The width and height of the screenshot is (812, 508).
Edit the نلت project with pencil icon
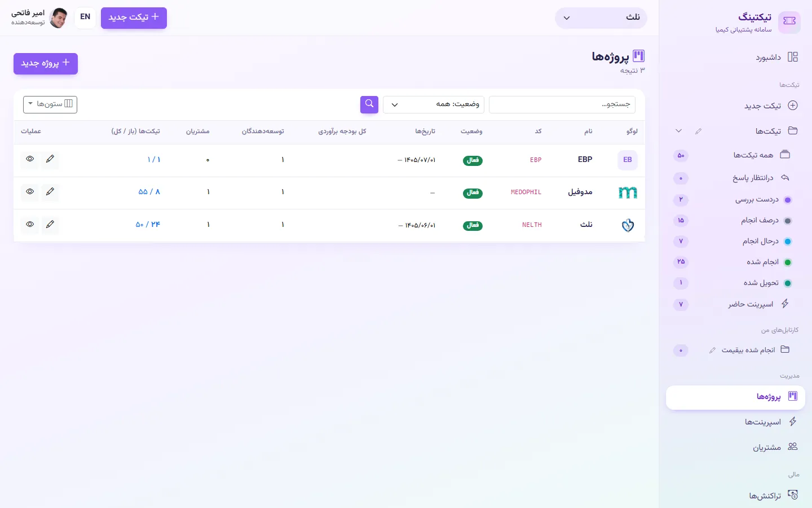pyautogui.click(x=50, y=225)
